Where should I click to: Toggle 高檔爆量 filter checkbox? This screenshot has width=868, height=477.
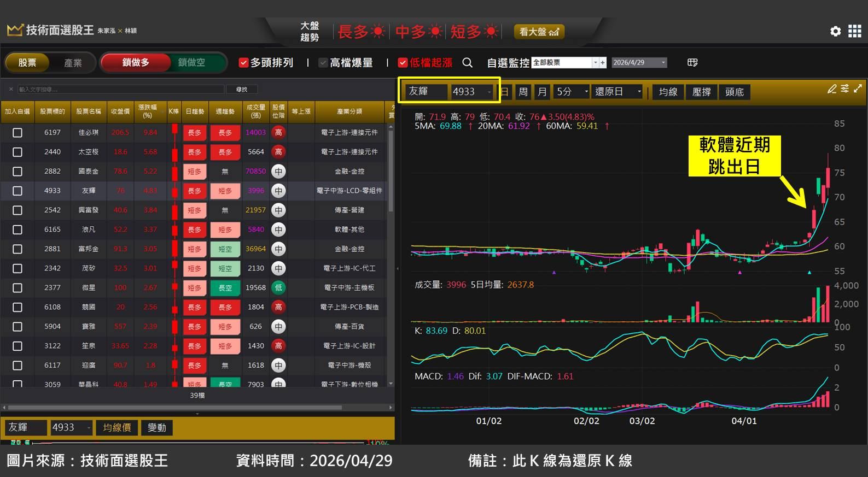(x=323, y=63)
